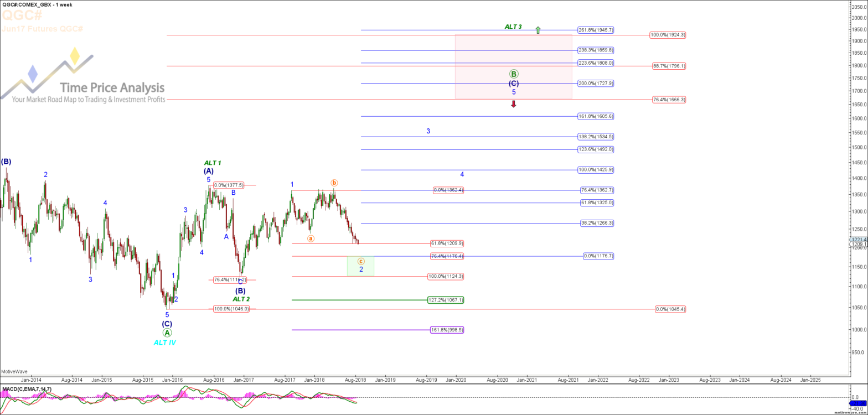Viewport: 868px width, 415px height.
Task: Select the purple 161.8%(998.5) extension label
Action: (x=446, y=330)
